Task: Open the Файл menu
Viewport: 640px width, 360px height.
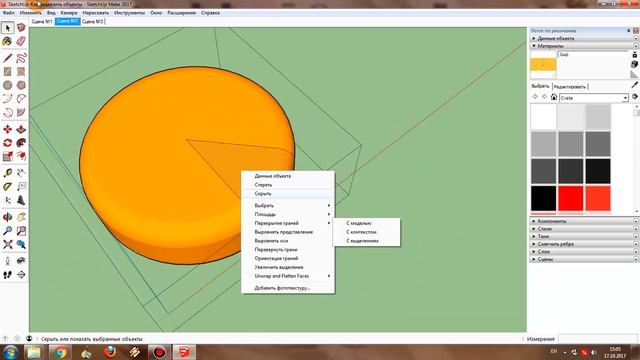Action: [x=9, y=13]
